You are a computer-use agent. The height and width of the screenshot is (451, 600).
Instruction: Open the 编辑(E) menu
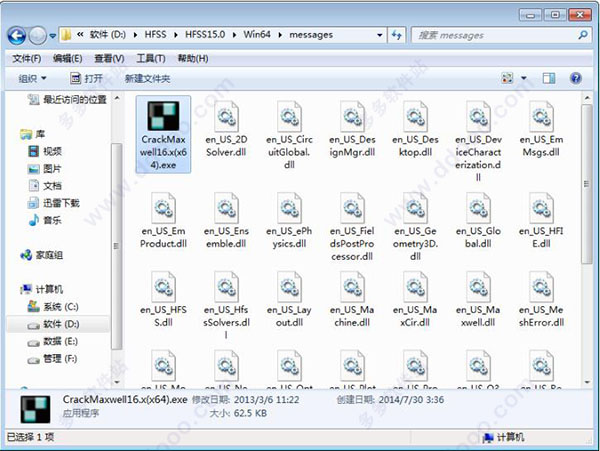pos(67,59)
